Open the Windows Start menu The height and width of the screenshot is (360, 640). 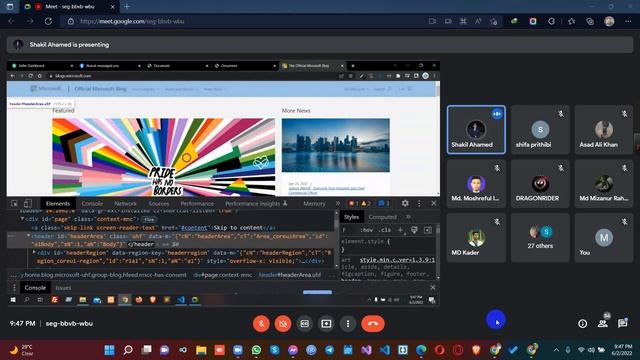point(109,350)
